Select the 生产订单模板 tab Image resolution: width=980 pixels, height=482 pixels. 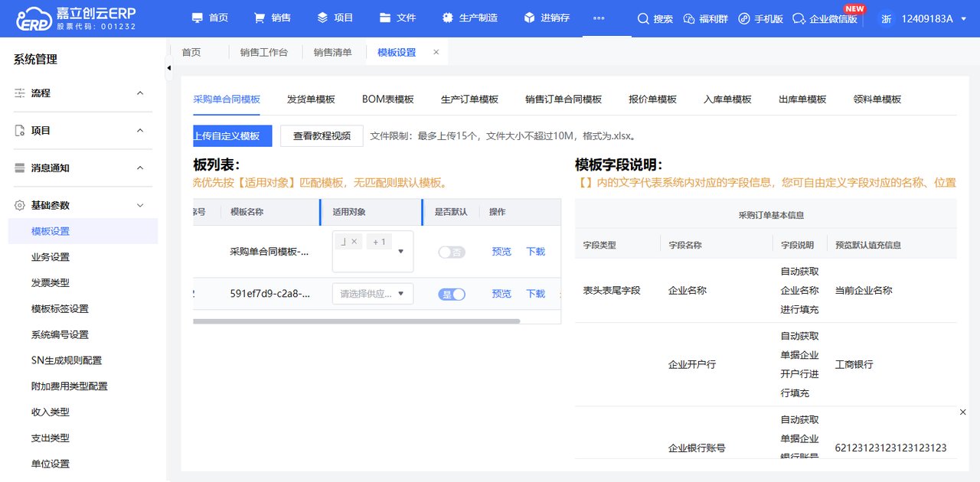(x=469, y=99)
